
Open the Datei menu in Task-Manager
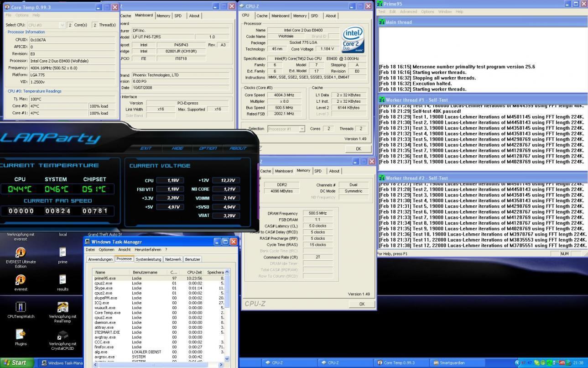90,250
